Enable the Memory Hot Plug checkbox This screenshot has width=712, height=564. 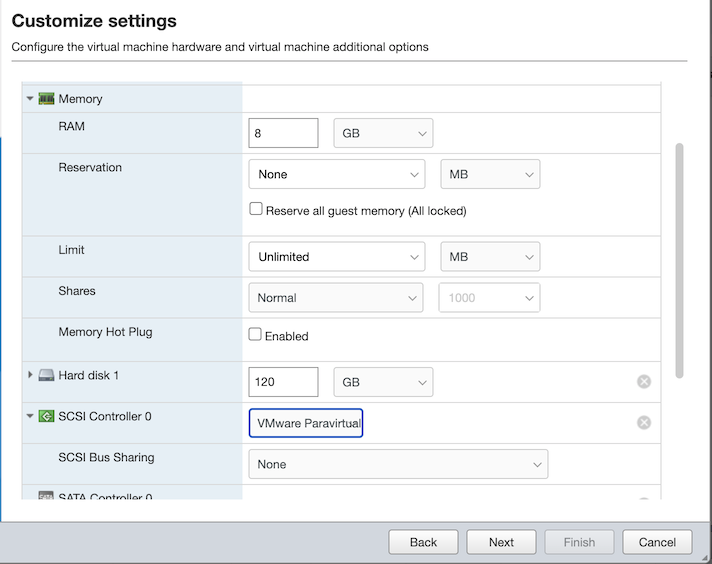[x=256, y=335]
